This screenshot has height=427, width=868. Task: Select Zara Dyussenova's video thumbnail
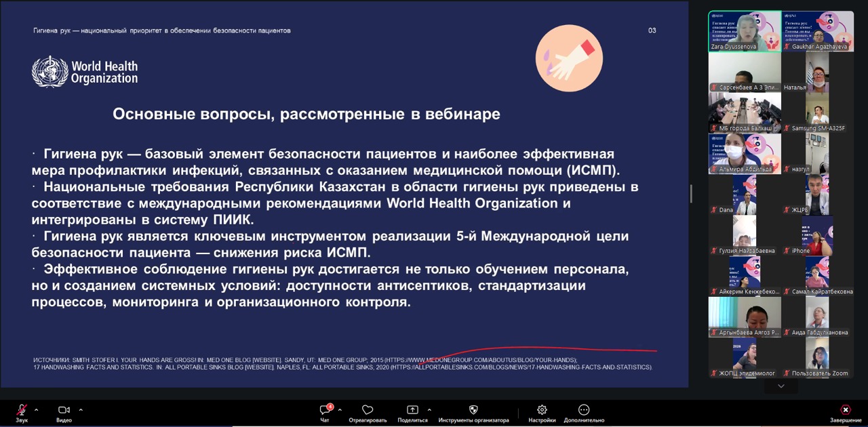(745, 31)
